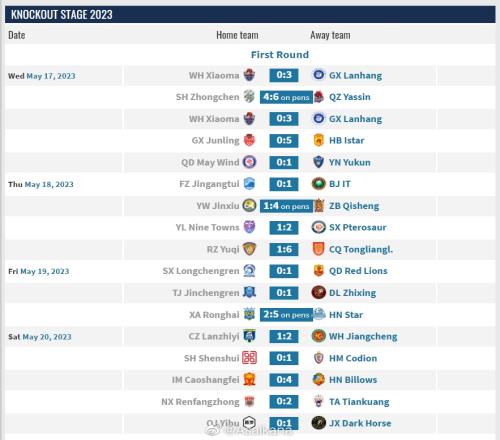Click the CQ Tongliangl. orange shield crest
This screenshot has height=440, width=500.
[x=319, y=249]
